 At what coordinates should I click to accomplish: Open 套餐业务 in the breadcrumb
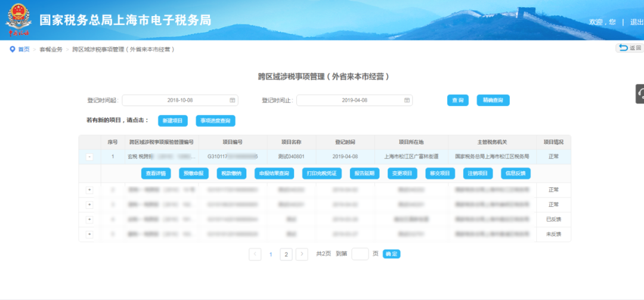tap(51, 50)
